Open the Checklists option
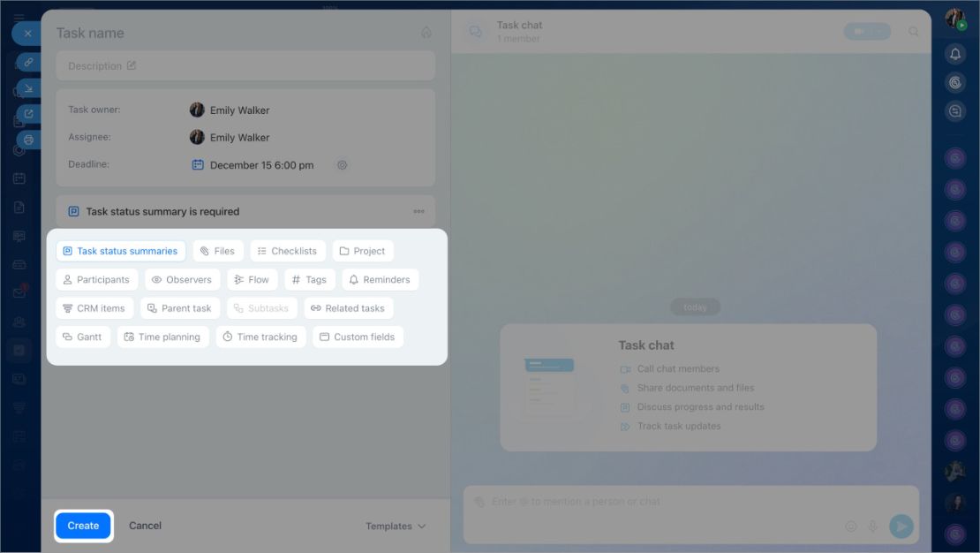 (x=288, y=251)
